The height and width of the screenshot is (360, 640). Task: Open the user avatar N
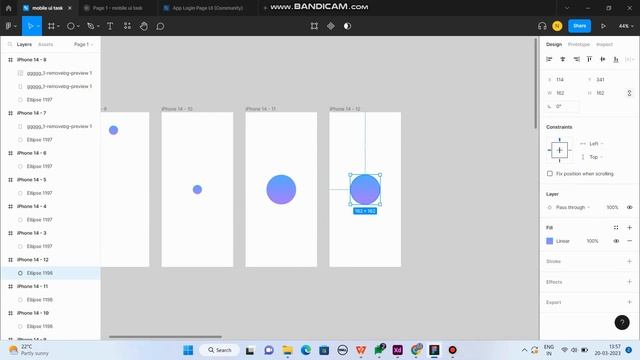[x=557, y=26]
